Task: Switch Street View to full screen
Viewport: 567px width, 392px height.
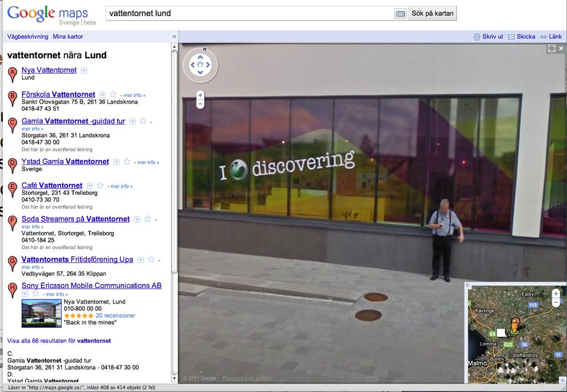Action: 551,48
